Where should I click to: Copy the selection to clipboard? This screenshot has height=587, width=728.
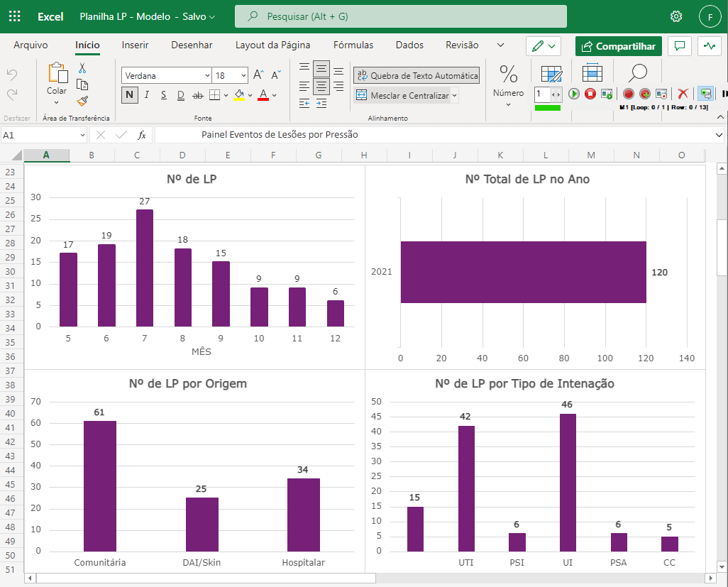[82, 84]
